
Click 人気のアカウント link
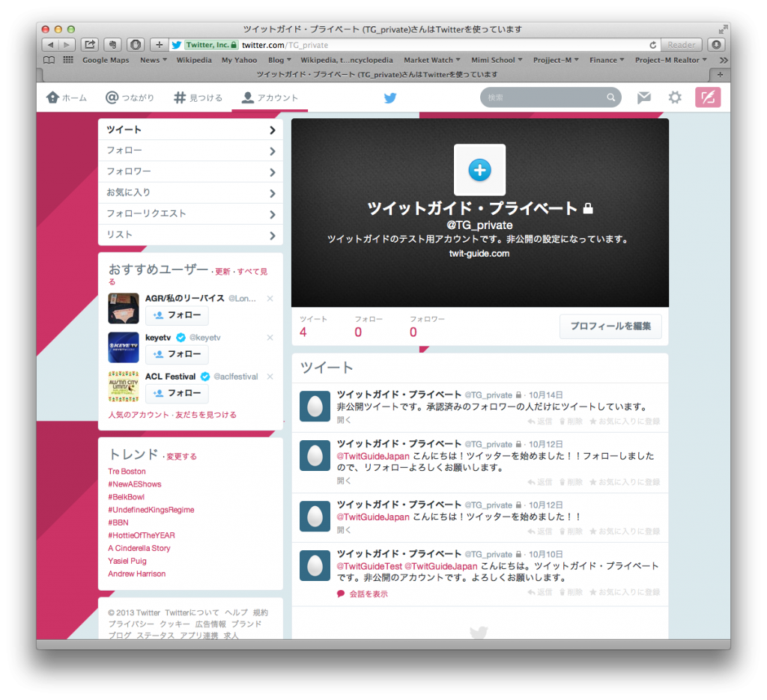tap(139, 415)
